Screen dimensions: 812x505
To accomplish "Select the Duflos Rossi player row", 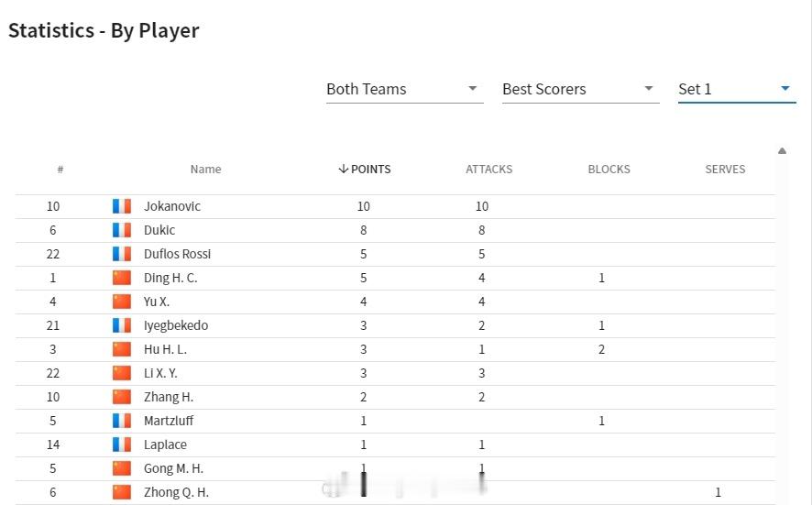I will point(395,254).
